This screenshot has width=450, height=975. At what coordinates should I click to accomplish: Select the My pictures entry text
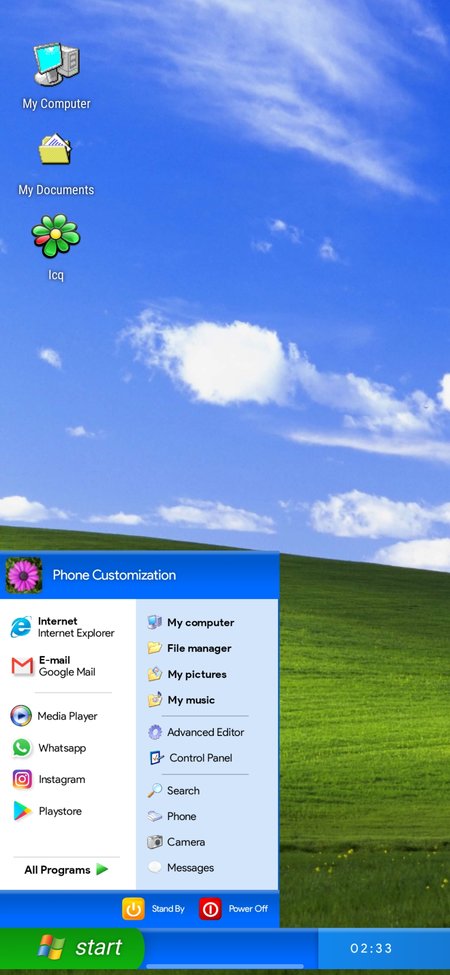(197, 674)
